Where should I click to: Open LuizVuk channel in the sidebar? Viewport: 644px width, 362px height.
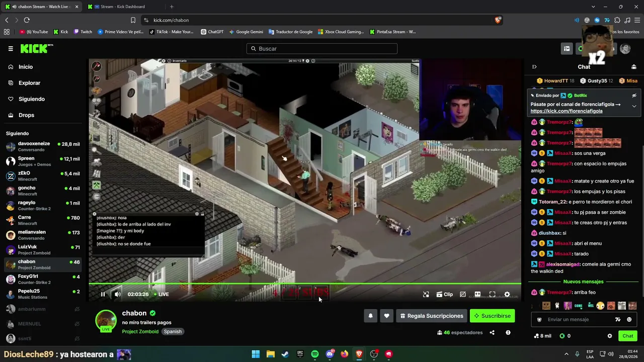43,250
